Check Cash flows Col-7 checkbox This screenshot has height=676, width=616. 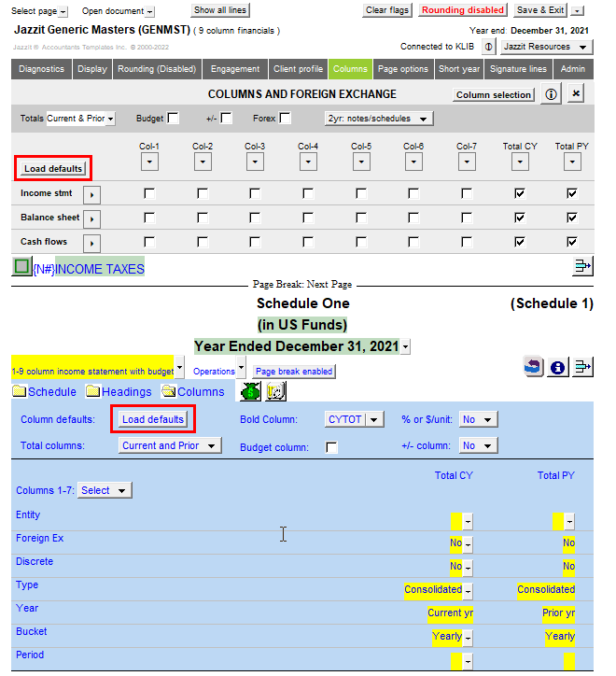coord(467,242)
